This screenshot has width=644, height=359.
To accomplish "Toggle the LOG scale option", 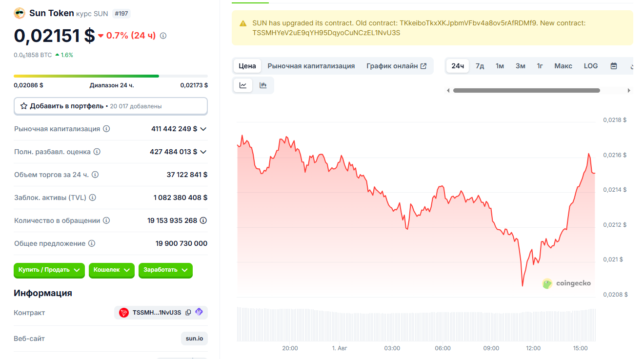I will tap(590, 66).
